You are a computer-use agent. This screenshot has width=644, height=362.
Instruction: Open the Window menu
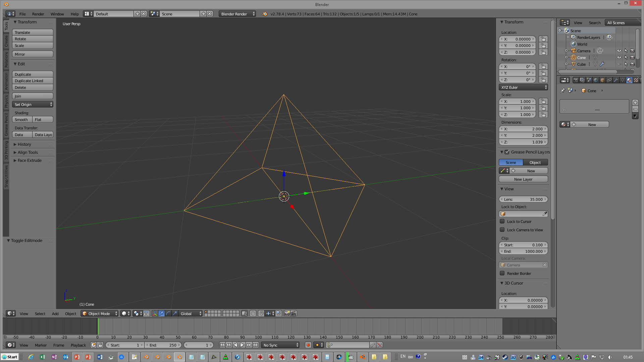57,14
